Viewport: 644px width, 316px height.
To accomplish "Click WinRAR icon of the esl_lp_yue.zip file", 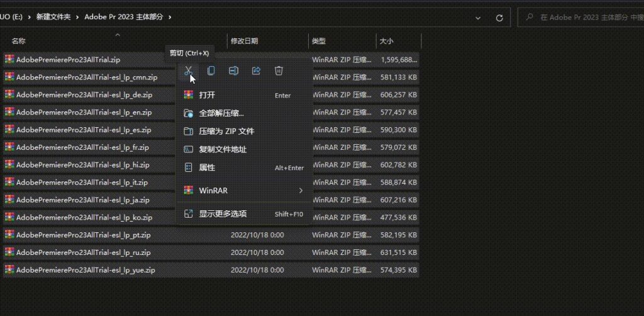I will [x=9, y=269].
